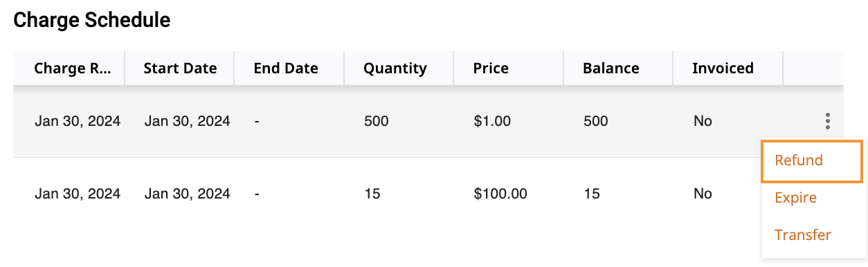Select the row with quantity 15
Screen dimensions: 868x267
[388, 194]
